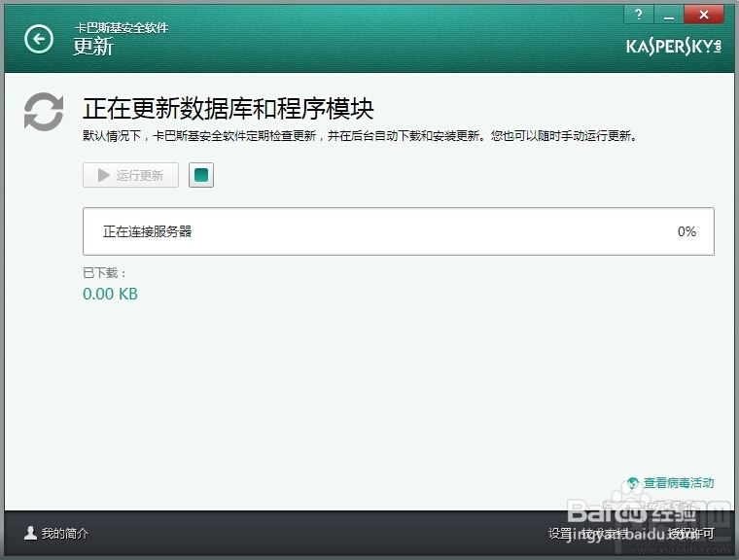Open 设置 in the bottom bar
739x560 pixels.
(559, 533)
